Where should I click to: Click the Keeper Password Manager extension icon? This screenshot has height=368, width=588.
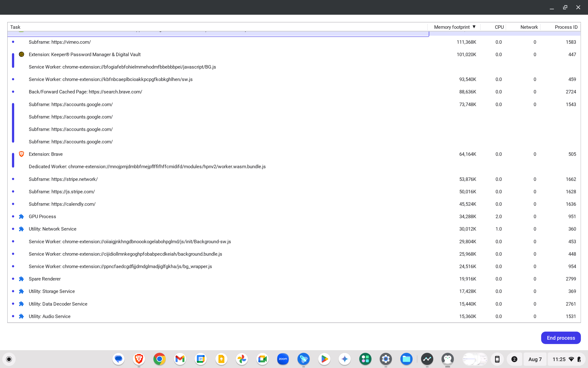click(21, 54)
